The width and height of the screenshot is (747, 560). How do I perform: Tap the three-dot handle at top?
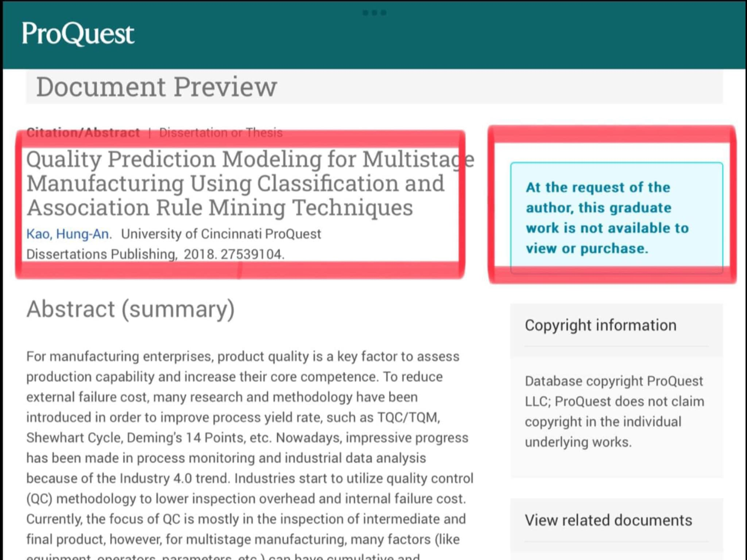pos(374,13)
